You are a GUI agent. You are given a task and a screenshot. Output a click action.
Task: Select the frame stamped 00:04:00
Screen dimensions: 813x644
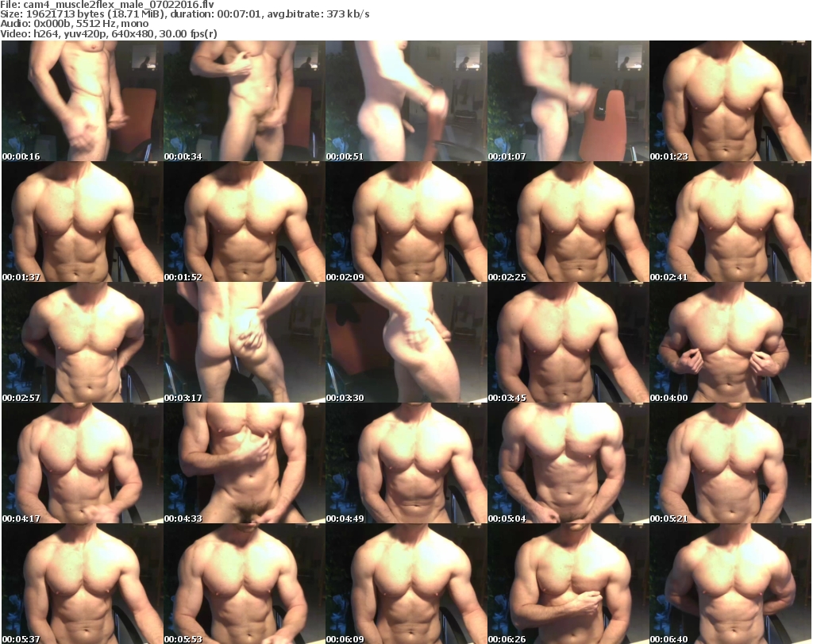[x=730, y=343]
